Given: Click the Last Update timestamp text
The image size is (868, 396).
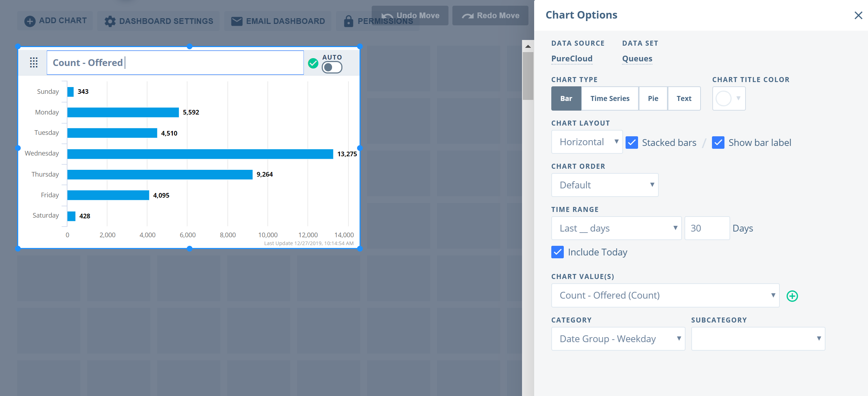Looking at the screenshot, I should (x=309, y=243).
